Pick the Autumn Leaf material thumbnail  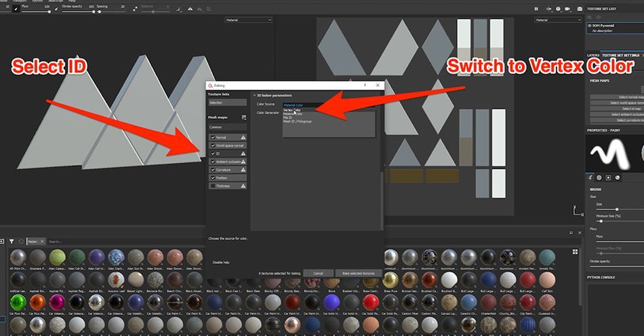(116, 280)
